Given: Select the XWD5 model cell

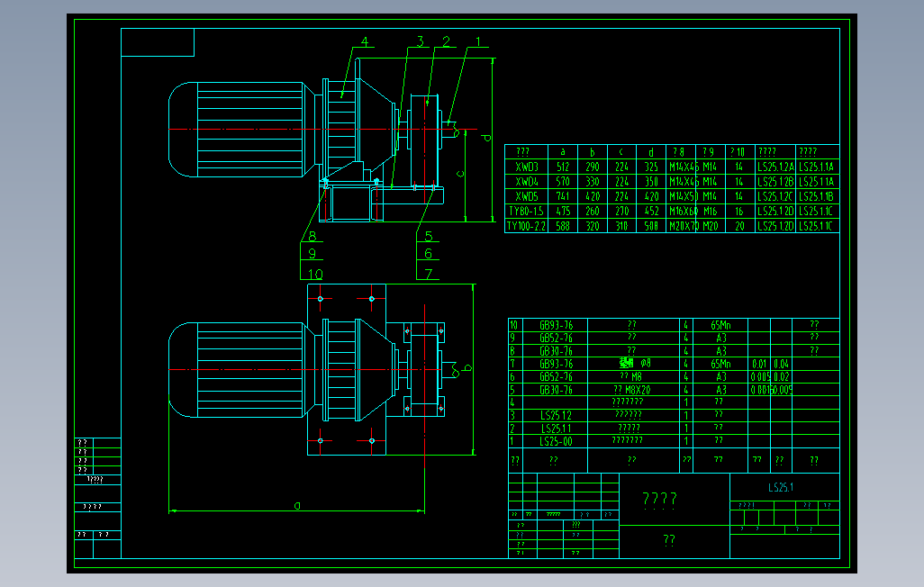Looking at the screenshot, I should point(527,196).
